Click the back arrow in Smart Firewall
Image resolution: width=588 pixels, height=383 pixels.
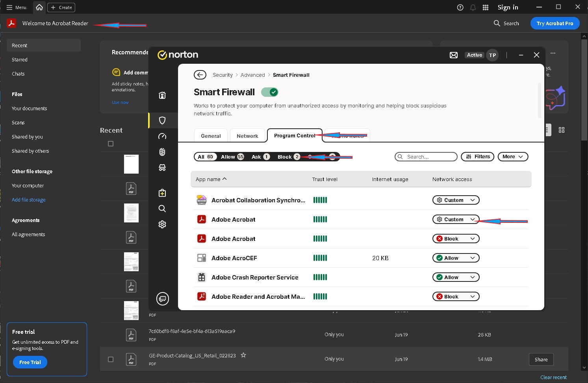[x=200, y=75]
